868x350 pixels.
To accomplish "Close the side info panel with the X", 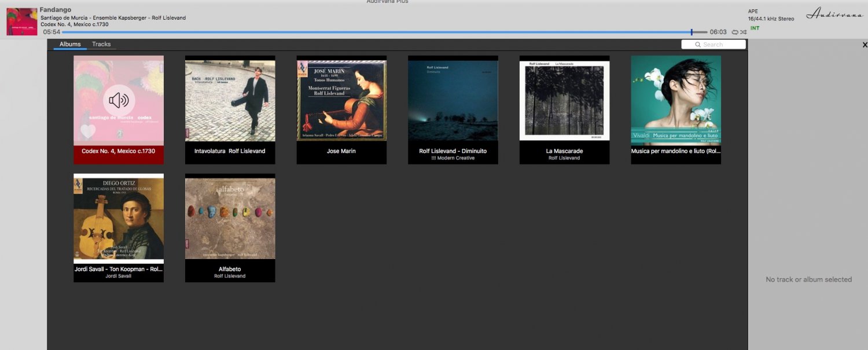I will pyautogui.click(x=865, y=45).
